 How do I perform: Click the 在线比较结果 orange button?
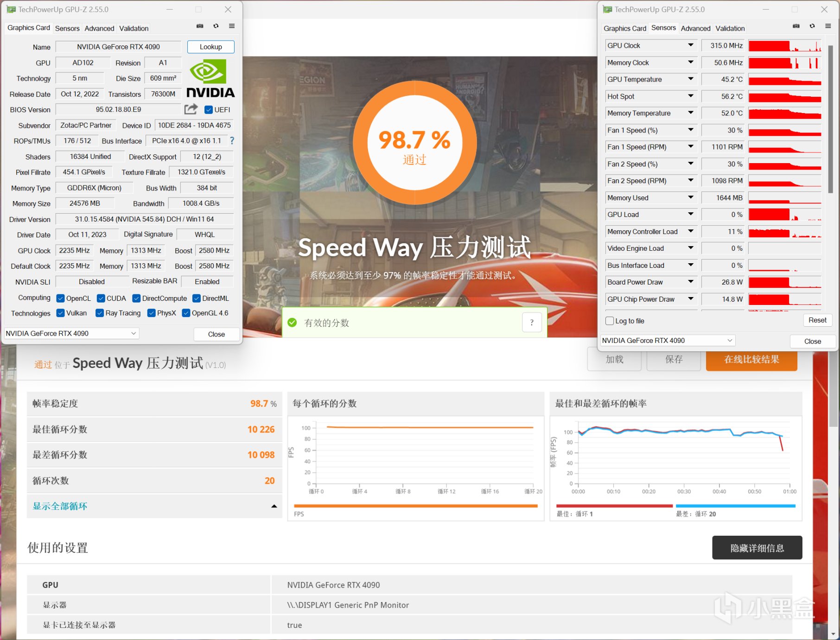coord(751,360)
